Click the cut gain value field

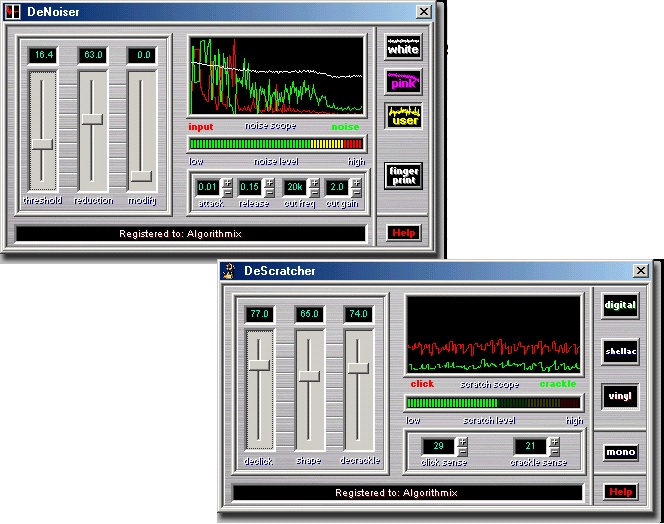click(x=336, y=187)
